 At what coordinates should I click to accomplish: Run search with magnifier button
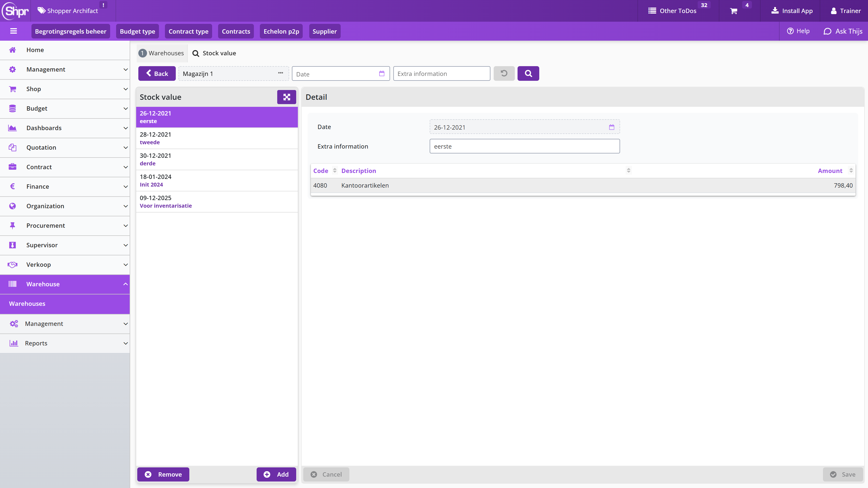528,73
